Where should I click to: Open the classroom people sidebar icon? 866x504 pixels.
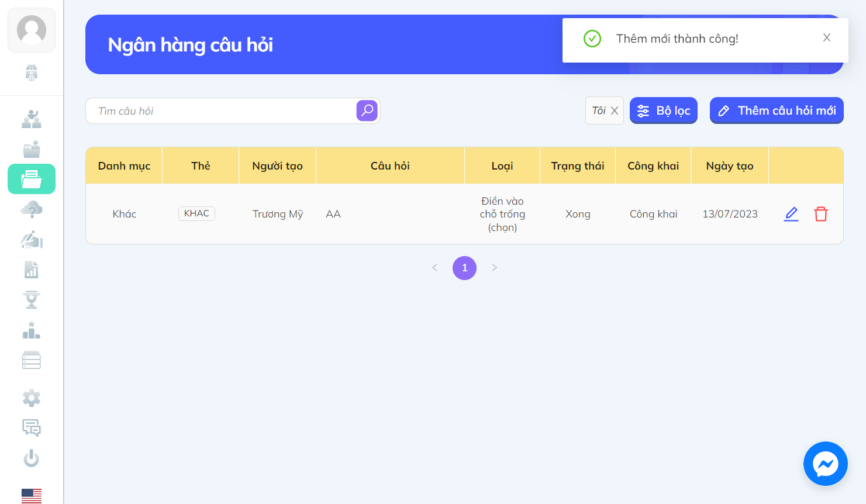tap(32, 119)
